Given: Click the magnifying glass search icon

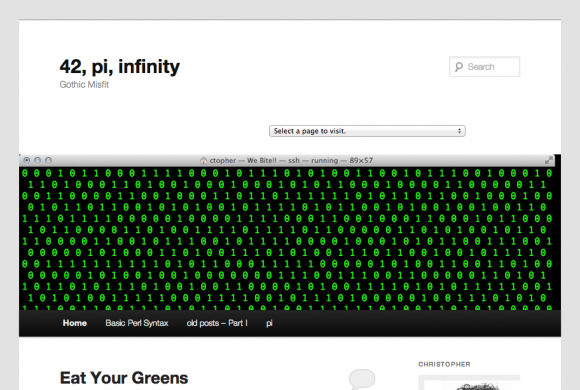Looking at the screenshot, I should coord(459,67).
